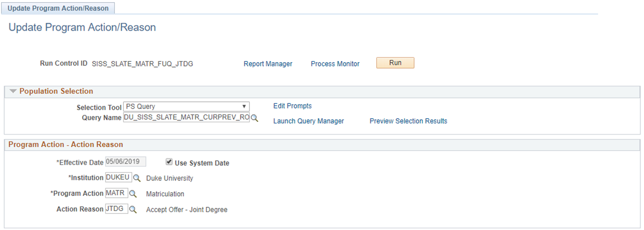The image size is (644, 230).
Task: Click the Query Name lookup magnifier icon
Action: [254, 119]
